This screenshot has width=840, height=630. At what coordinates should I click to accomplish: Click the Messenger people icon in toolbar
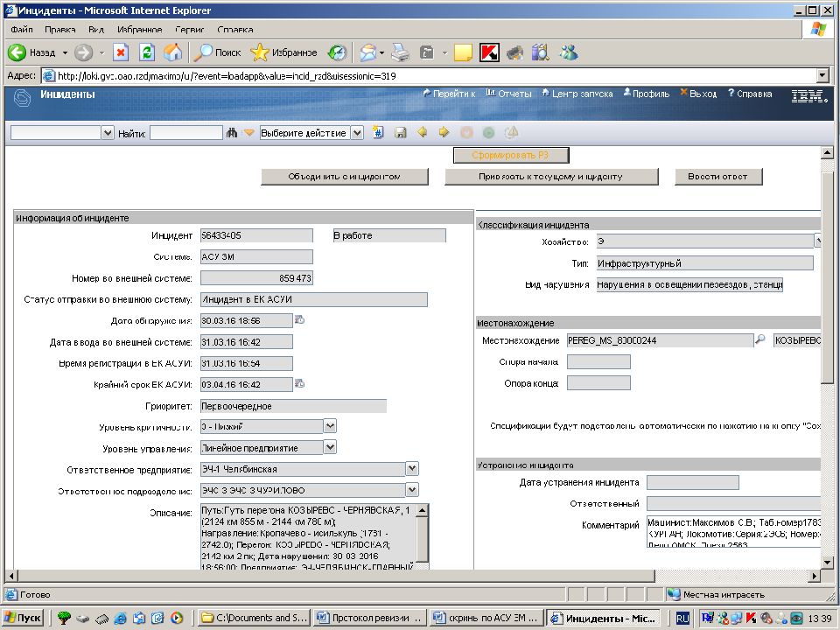569,52
